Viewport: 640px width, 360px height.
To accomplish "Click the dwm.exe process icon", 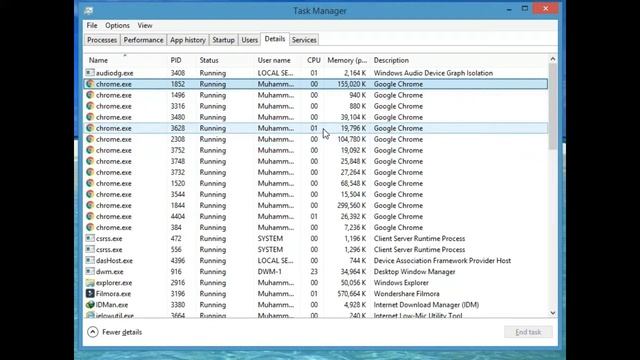I will click(x=90, y=271).
